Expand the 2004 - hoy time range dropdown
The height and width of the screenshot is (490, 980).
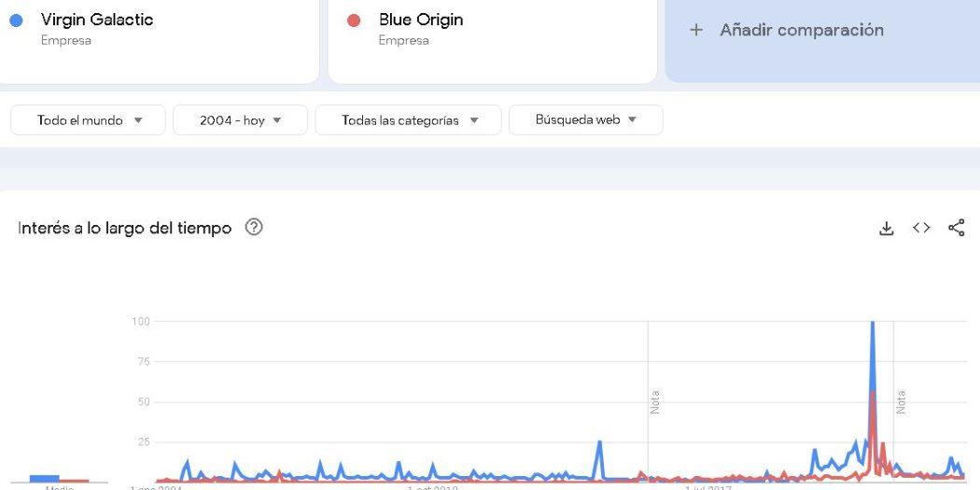(x=240, y=120)
